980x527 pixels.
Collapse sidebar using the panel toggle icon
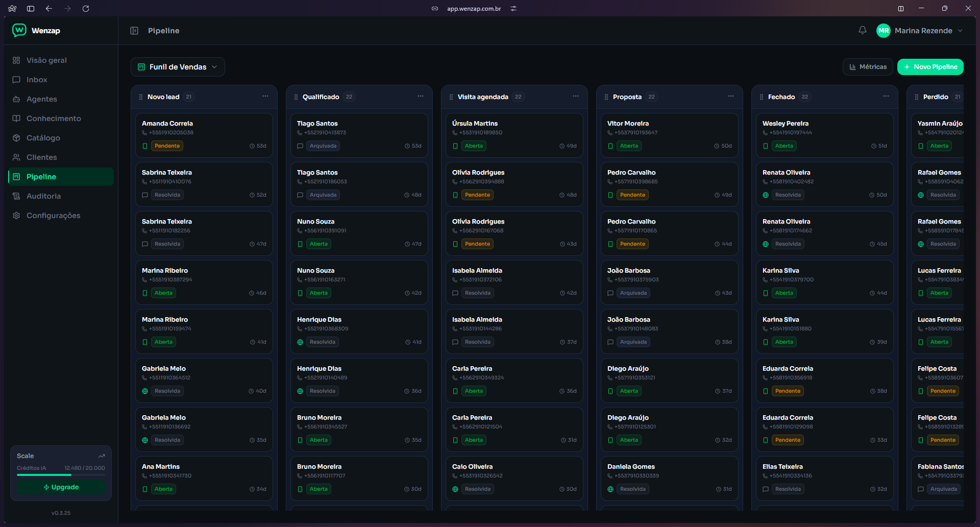134,31
